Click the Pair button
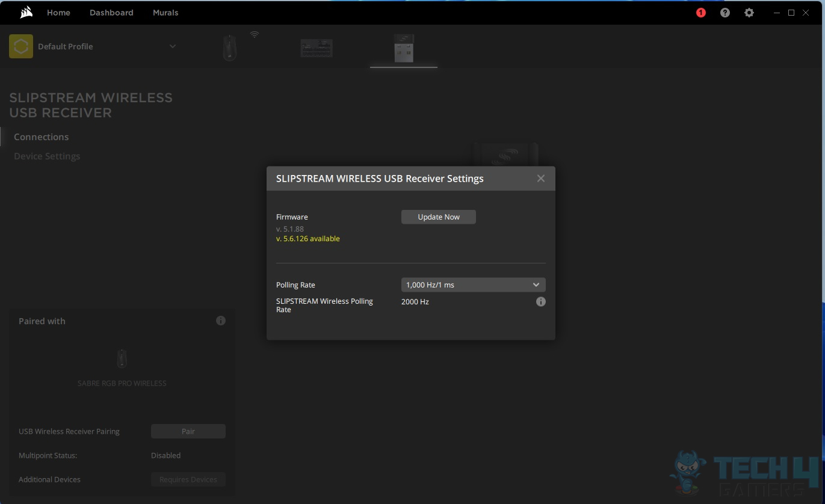825x504 pixels. pyautogui.click(x=188, y=431)
